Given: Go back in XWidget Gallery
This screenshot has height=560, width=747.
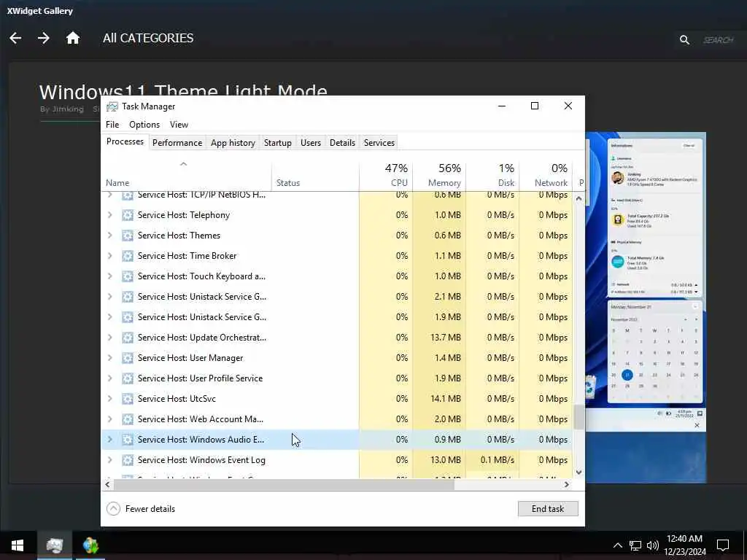Looking at the screenshot, I should pyautogui.click(x=16, y=38).
